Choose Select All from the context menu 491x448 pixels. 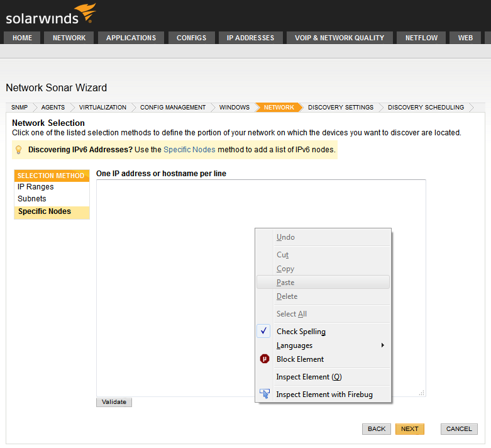coord(323,313)
